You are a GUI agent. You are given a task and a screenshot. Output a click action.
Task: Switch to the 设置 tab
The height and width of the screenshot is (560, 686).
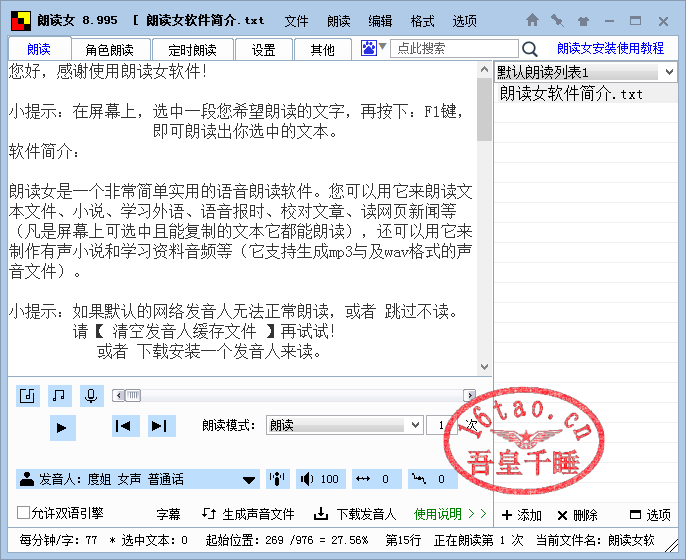click(x=263, y=50)
